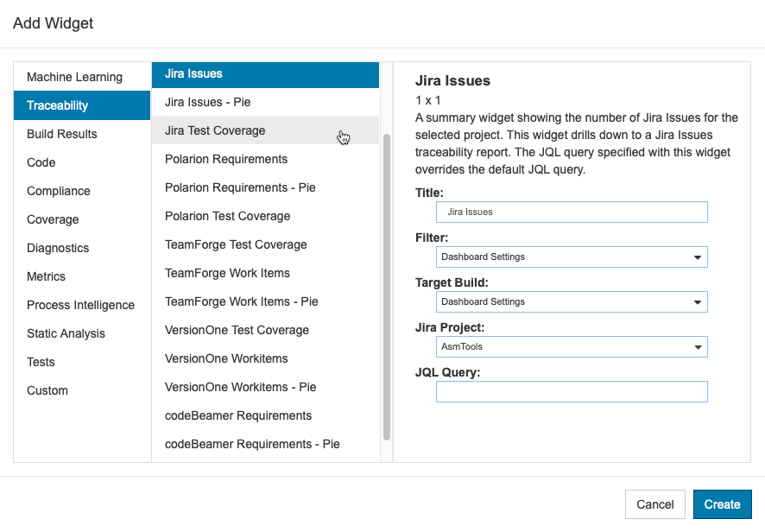Choose the Polarion Test Coverage widget
Viewport: 765px width, 532px height.
click(265, 216)
